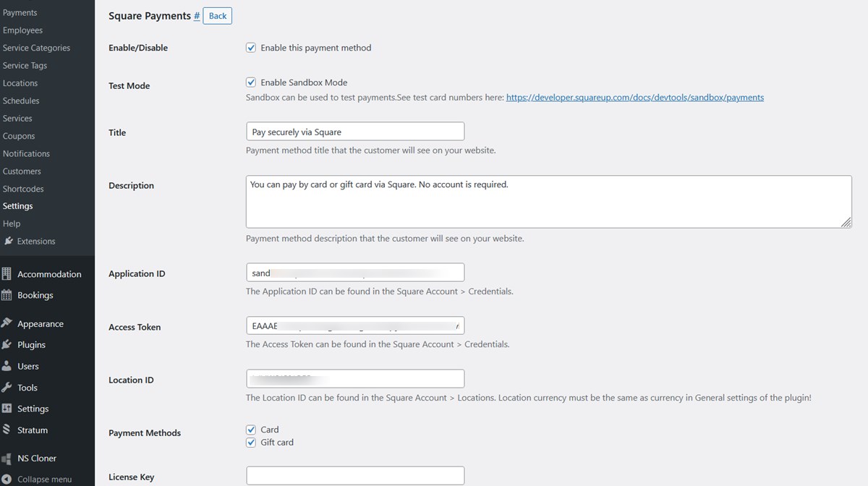Screen dimensions: 868x486
Task: Click into the Access Token field
Action: click(x=355, y=325)
